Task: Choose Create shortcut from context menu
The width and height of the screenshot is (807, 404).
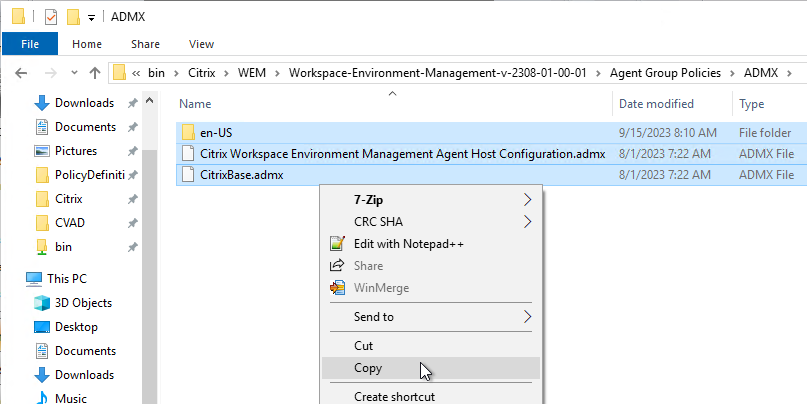Action: (431, 397)
